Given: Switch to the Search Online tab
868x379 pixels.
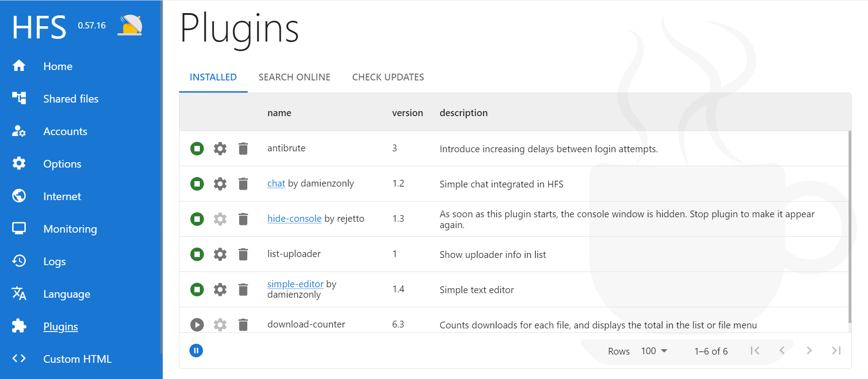Looking at the screenshot, I should pos(294,77).
